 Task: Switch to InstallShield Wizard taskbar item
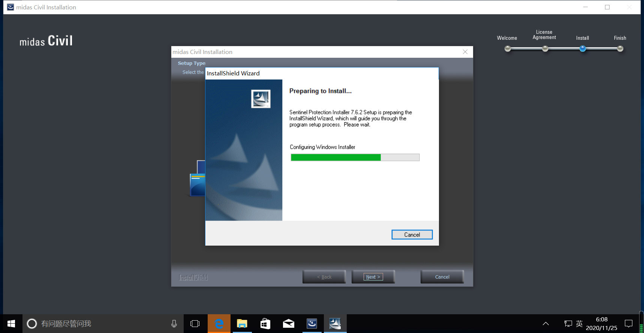point(335,324)
